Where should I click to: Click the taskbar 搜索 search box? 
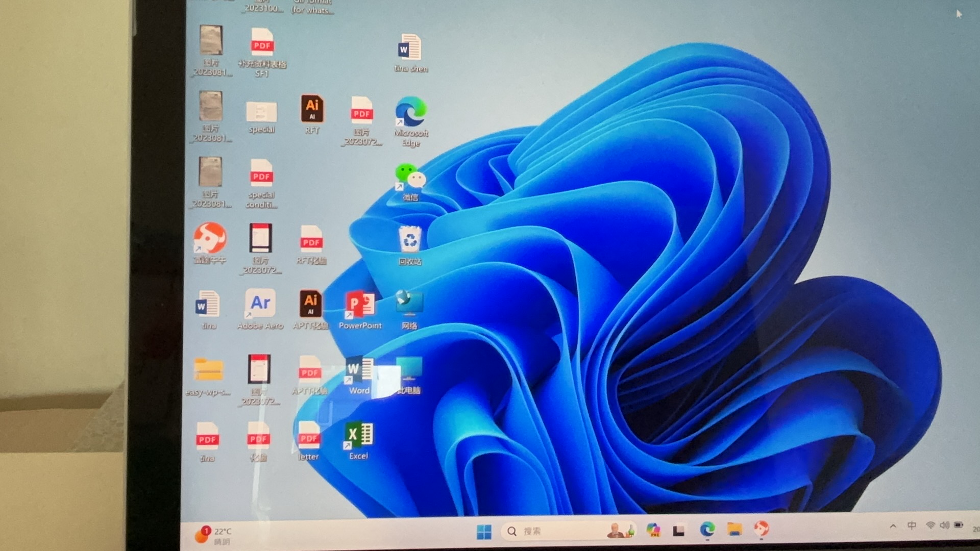click(568, 531)
